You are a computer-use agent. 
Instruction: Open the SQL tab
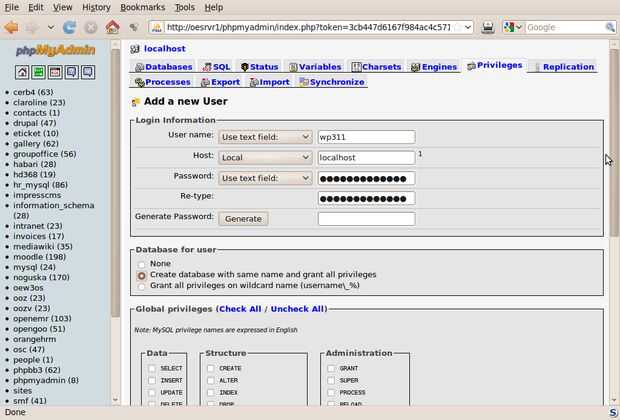coord(216,67)
